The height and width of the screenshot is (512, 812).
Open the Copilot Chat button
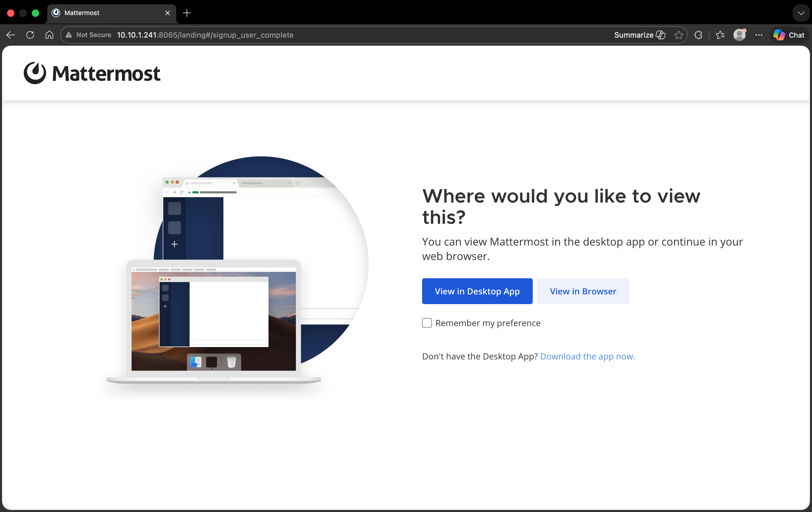coord(789,35)
